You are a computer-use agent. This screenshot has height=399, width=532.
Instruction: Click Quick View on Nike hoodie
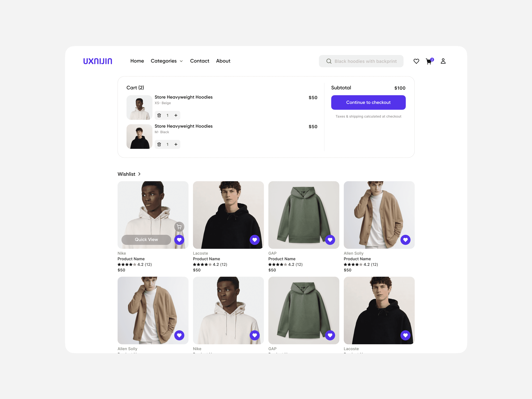[146, 240]
